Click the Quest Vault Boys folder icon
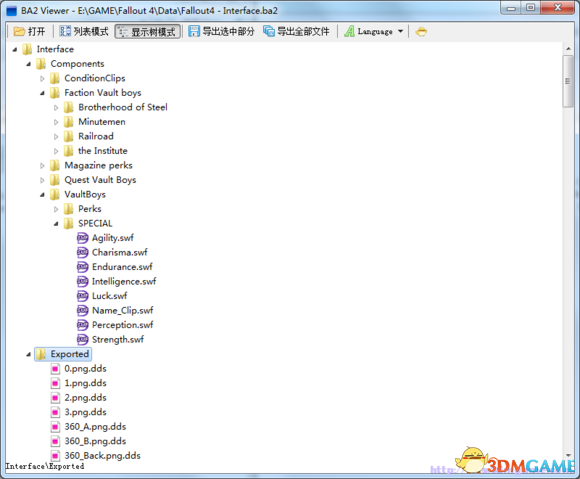580x479 pixels. tap(54, 180)
